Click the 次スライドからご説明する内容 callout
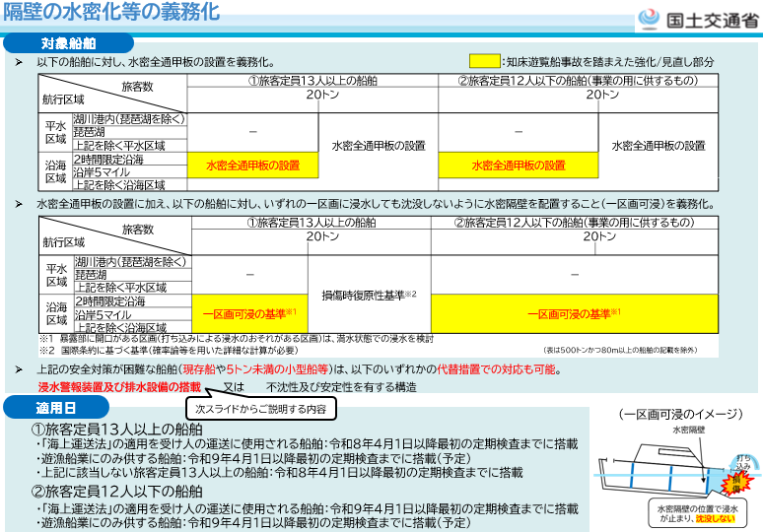Image resolution: width=763 pixels, height=532 pixels. [260, 407]
